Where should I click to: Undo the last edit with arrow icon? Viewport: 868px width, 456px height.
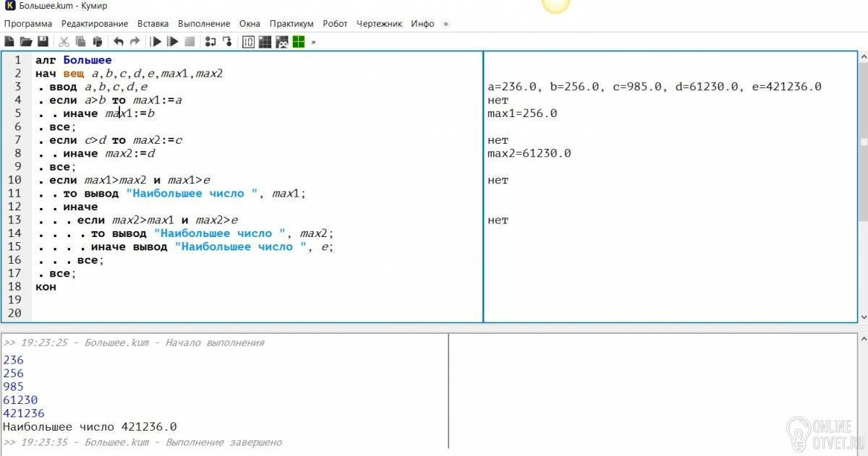point(119,42)
